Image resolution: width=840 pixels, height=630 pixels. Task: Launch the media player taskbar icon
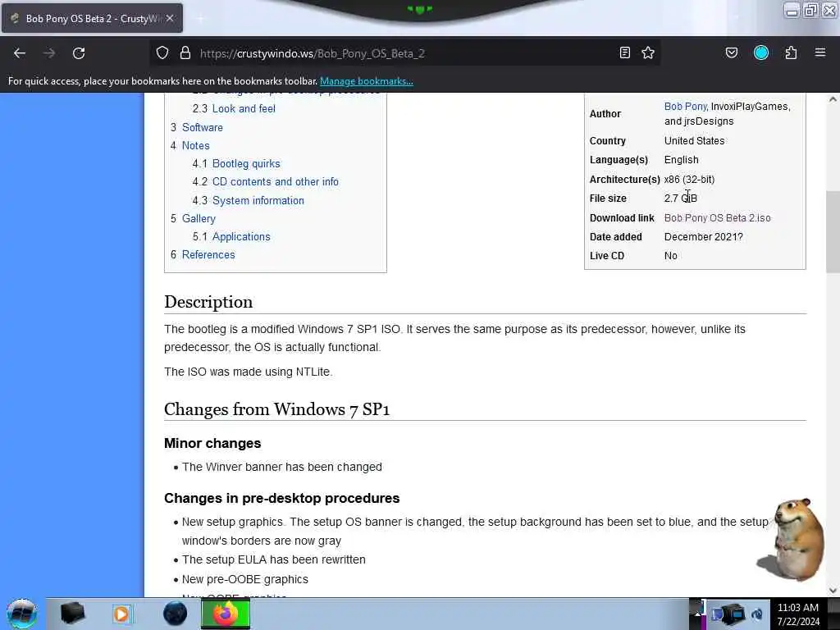121,614
